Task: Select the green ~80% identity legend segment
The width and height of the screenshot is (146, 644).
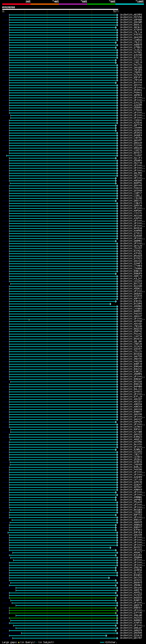Action: (x=101, y=4)
